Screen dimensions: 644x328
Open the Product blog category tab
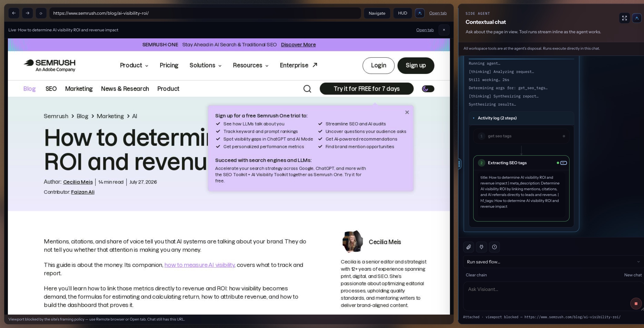168,89
